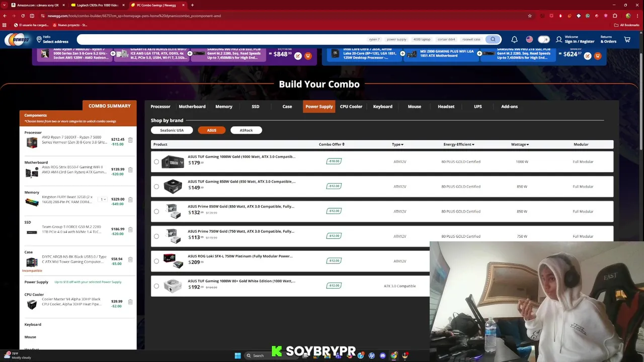Viewport: 644px width, 362px height.
Task: Click the 'power supply' search suggestion
Action: (396, 39)
